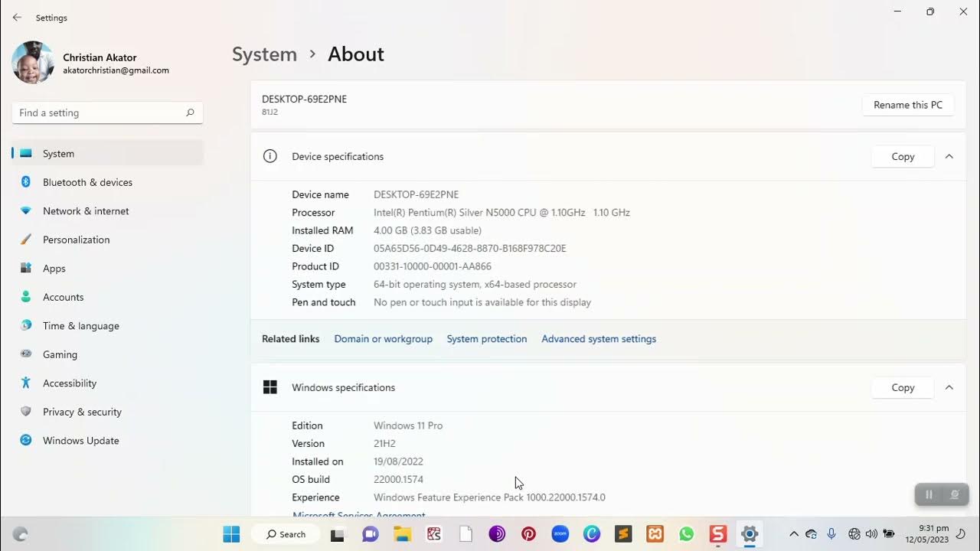The width and height of the screenshot is (980, 551).
Task: Copy the Windows specifications
Action: pos(903,387)
